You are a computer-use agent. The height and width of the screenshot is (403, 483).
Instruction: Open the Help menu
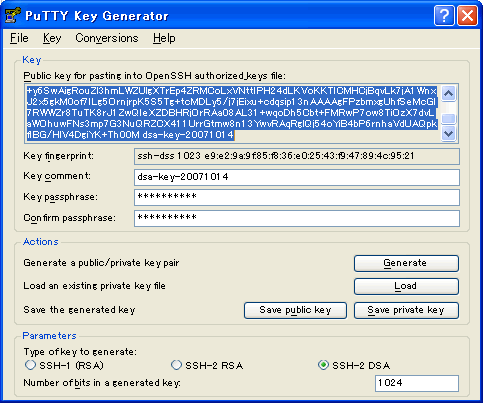click(x=164, y=38)
